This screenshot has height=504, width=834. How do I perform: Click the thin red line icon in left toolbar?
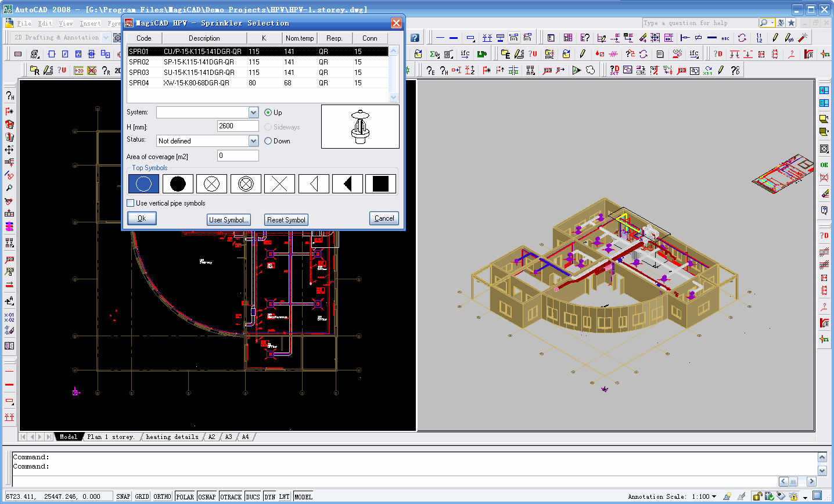click(x=9, y=371)
